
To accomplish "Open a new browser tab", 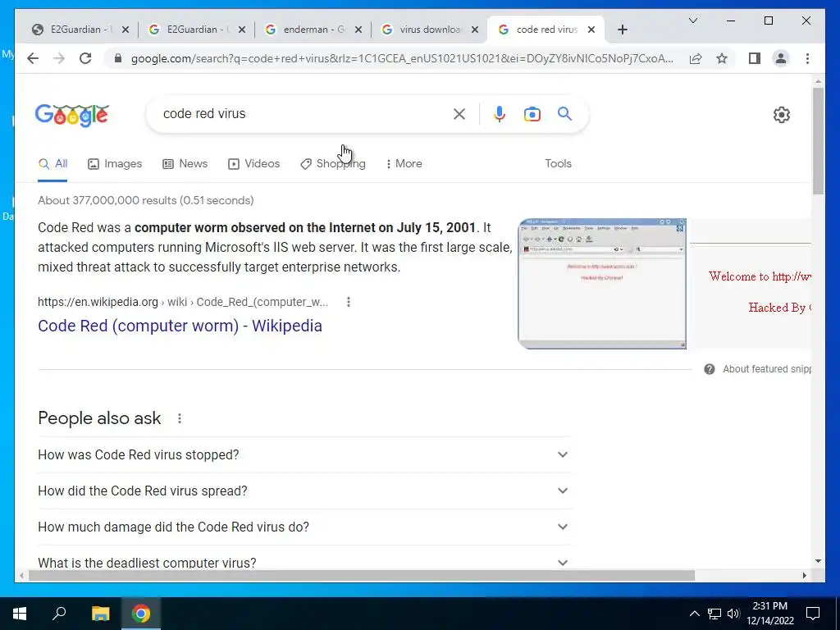I will 622,30.
